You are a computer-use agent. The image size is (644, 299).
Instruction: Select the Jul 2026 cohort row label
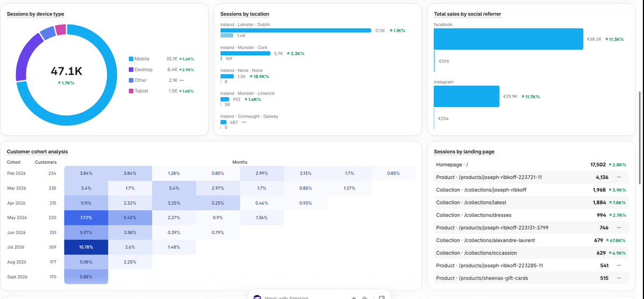coord(16,247)
